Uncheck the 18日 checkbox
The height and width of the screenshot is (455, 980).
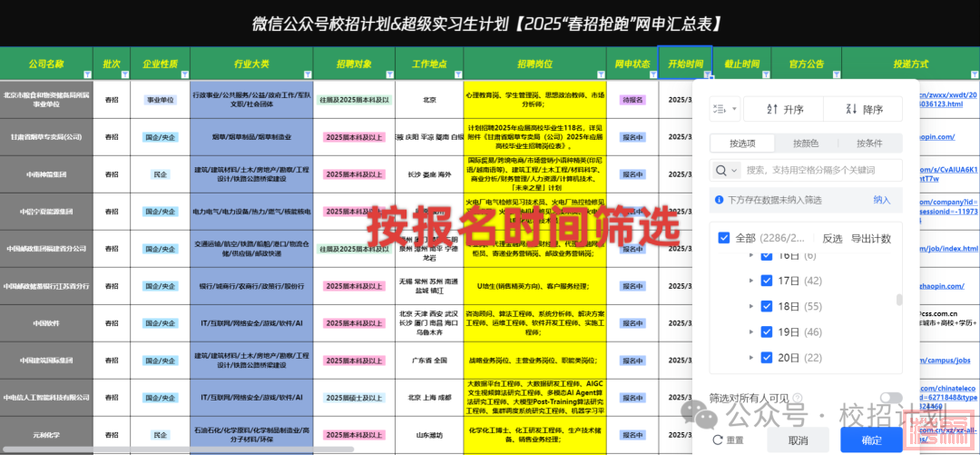(766, 307)
